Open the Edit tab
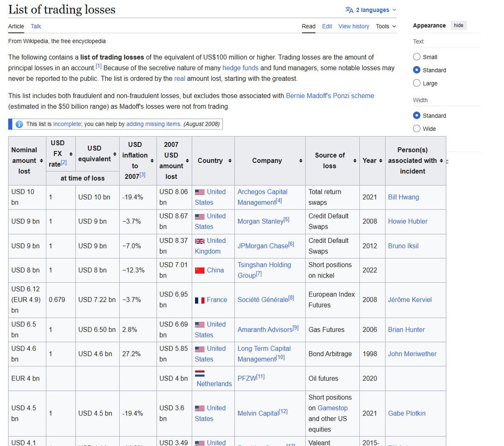This screenshot has width=504, height=446. [327, 27]
